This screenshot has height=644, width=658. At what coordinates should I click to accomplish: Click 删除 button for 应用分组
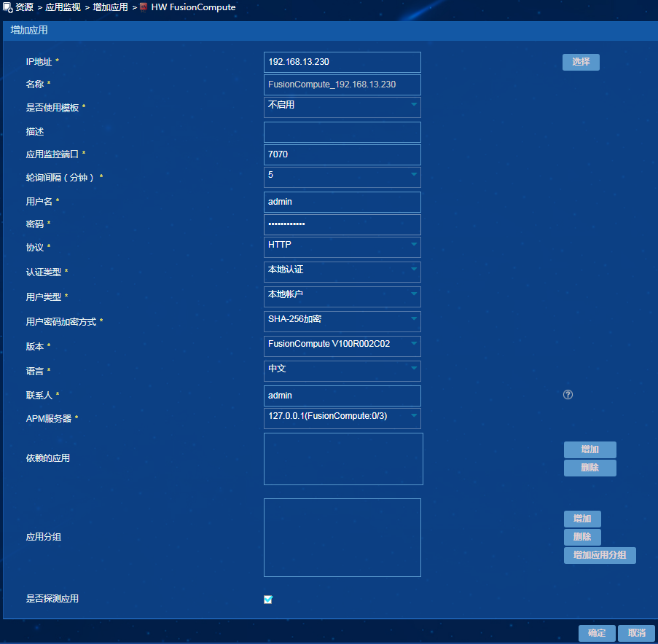(582, 537)
